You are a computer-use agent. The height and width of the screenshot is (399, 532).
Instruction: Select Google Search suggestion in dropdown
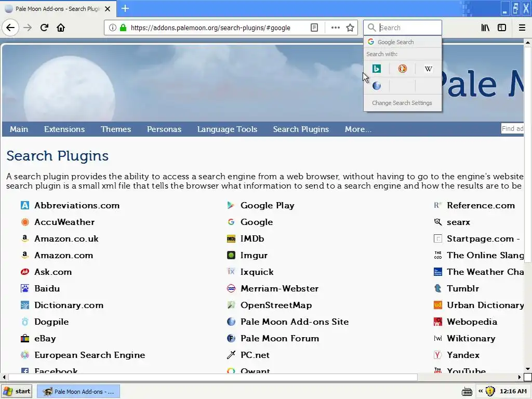point(403,42)
